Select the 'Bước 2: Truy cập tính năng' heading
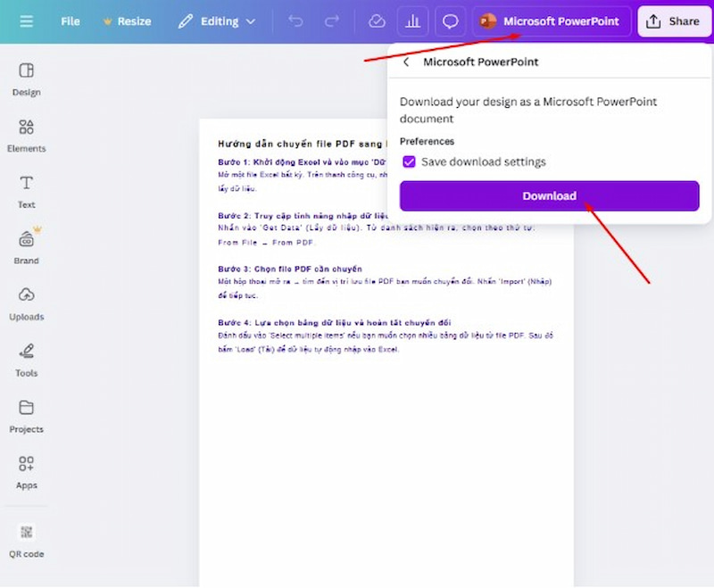714x588 pixels. 303,216
